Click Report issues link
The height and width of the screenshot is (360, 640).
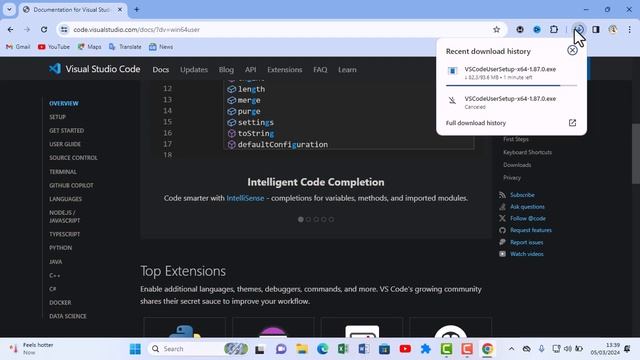tap(527, 242)
